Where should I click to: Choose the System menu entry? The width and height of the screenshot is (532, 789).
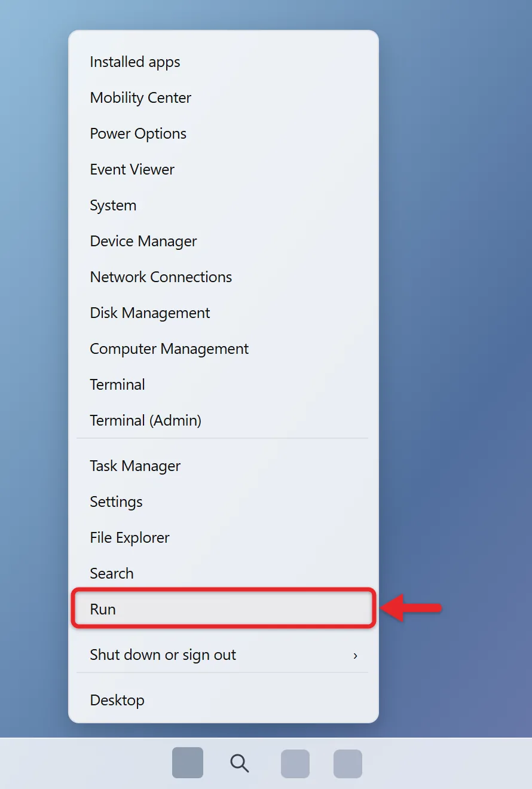(224, 206)
